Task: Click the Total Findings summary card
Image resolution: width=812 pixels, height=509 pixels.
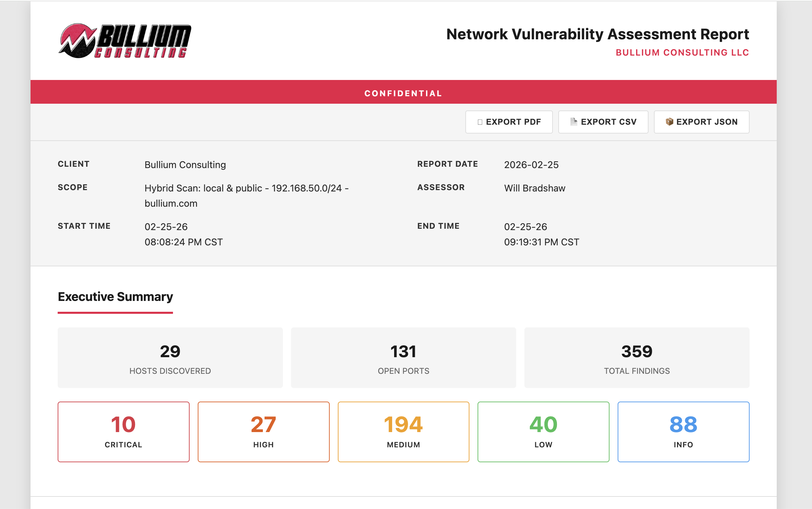Action: [x=637, y=358]
